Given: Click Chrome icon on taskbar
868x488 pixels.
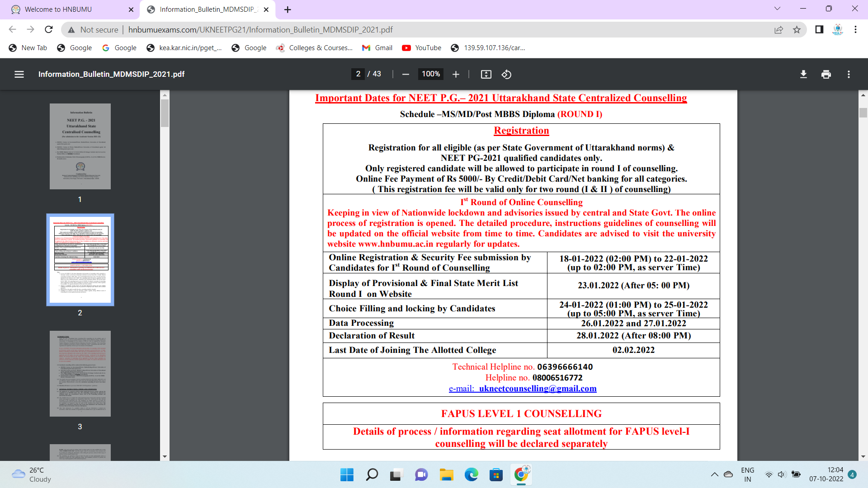Looking at the screenshot, I should tap(521, 474).
